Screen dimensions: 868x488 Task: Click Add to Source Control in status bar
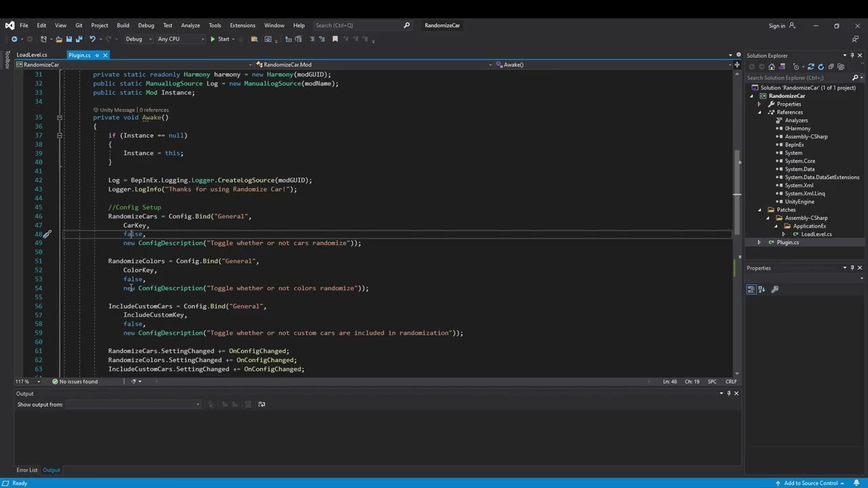coord(810,483)
